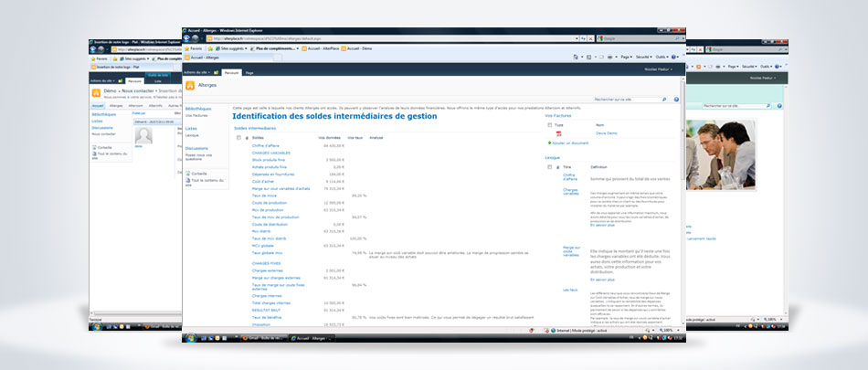868x370 pixels.
Task: Click the Alterges site logo icon
Action: [190, 85]
